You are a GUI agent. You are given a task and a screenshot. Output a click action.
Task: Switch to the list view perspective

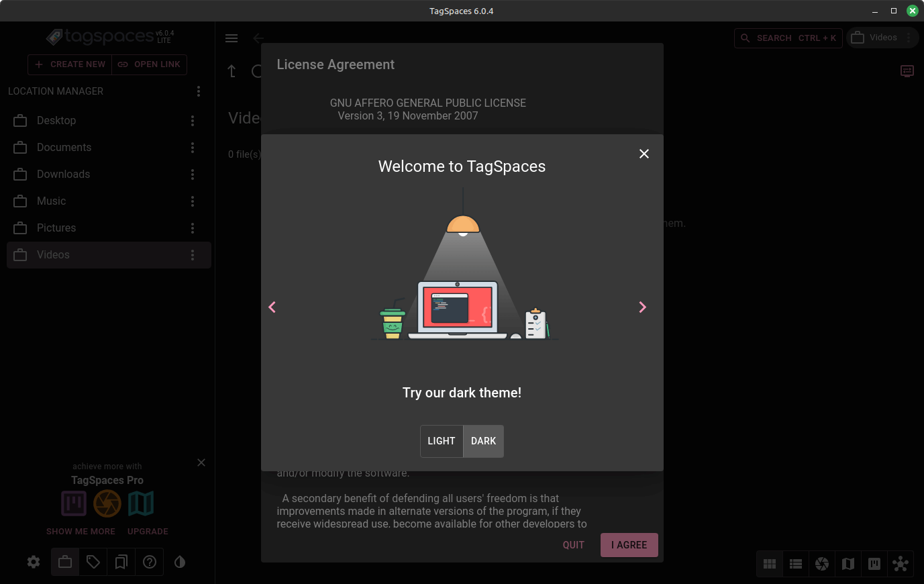point(796,564)
